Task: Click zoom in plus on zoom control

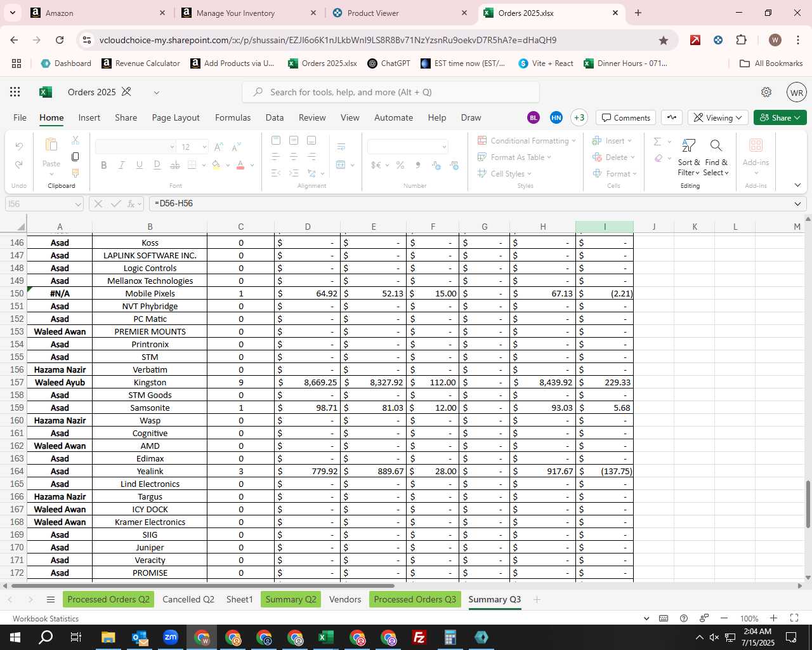Action: 773,618
